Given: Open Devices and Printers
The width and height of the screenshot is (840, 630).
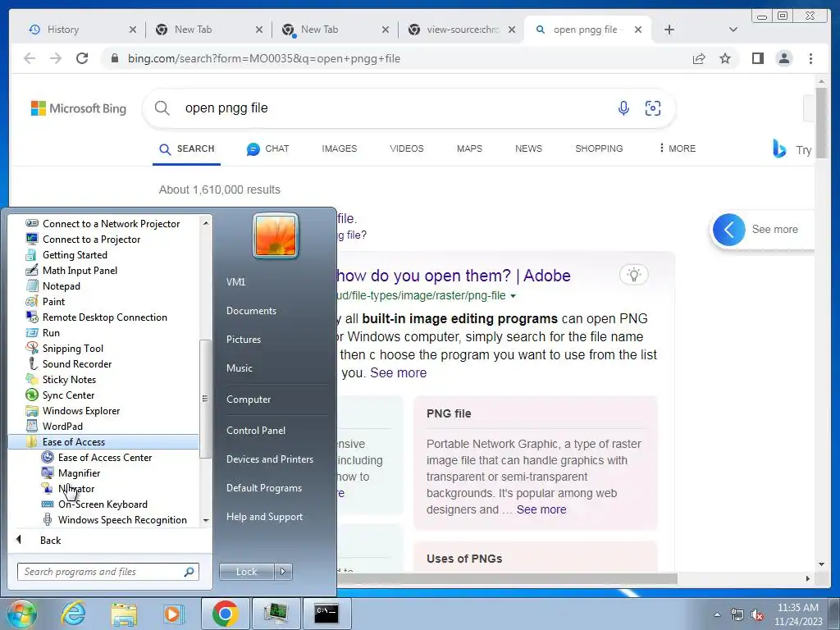Looking at the screenshot, I should (x=269, y=459).
